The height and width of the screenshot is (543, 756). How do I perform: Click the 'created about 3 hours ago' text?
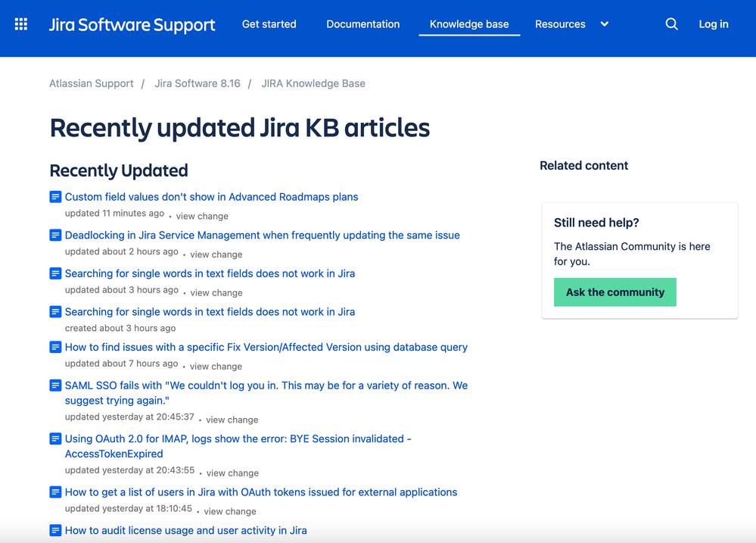pos(120,328)
